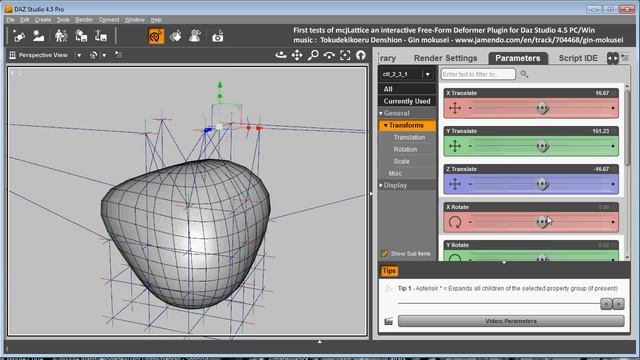Click the clapperboard video icon in Tips

point(389,322)
